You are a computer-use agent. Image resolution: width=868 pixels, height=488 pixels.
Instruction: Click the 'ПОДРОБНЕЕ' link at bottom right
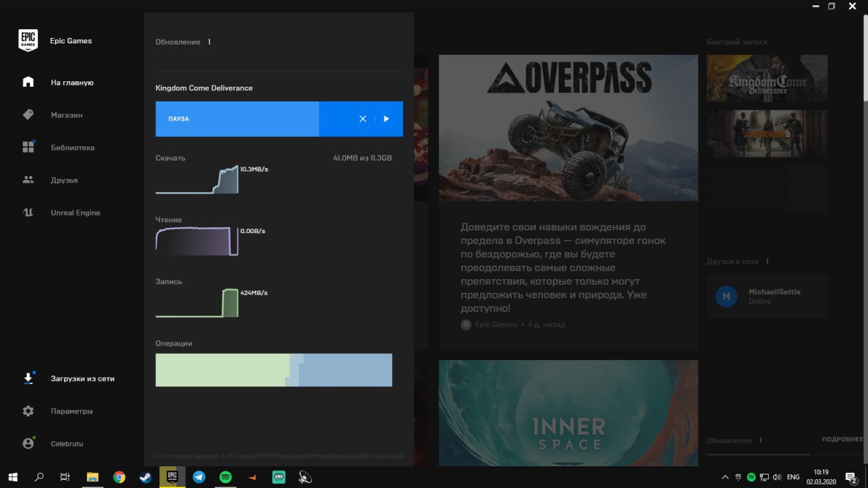point(842,439)
